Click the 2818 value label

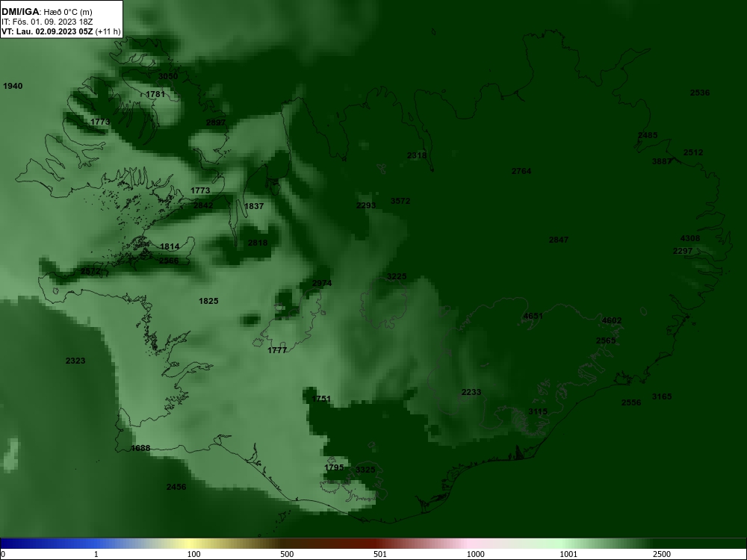258,243
